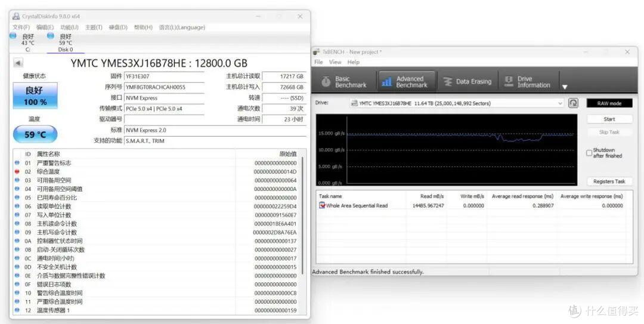Click the 不安全关机计数 attribute row
This screenshot has width=644, height=324.
click(x=157, y=267)
